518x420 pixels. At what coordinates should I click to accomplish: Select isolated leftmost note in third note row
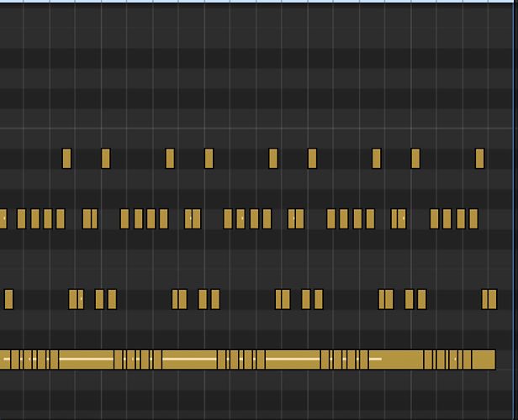click(x=8, y=299)
